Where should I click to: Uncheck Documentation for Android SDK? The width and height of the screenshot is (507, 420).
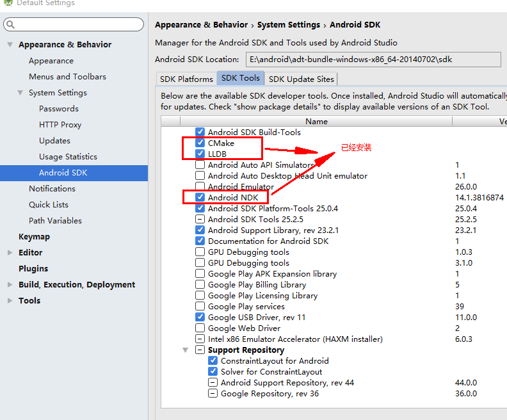click(200, 241)
